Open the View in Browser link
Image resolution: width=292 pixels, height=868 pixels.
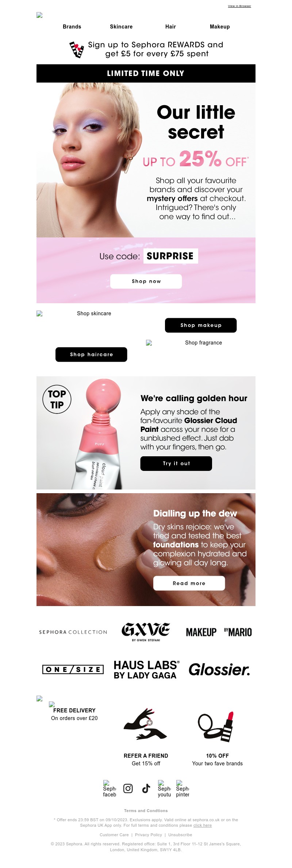(x=239, y=6)
